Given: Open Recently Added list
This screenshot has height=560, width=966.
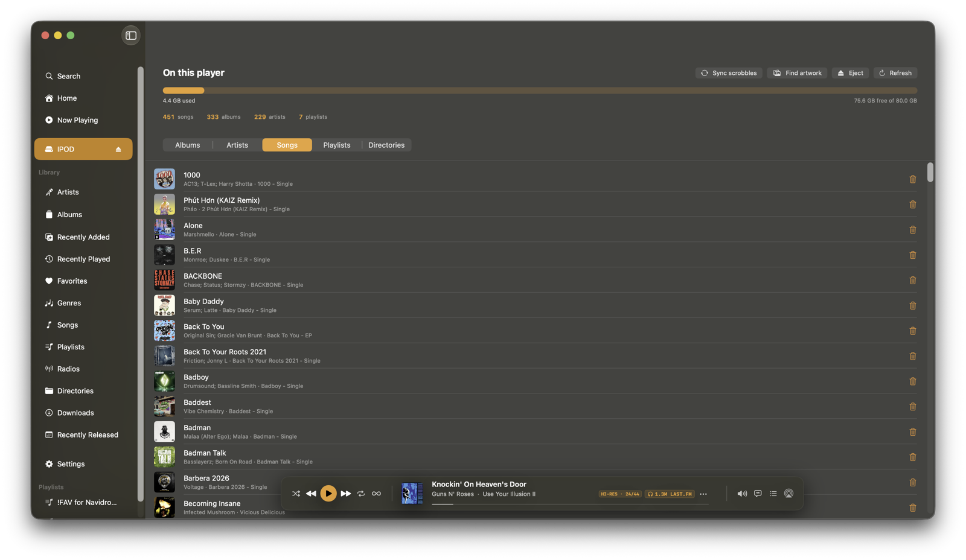Looking at the screenshot, I should click(x=83, y=237).
